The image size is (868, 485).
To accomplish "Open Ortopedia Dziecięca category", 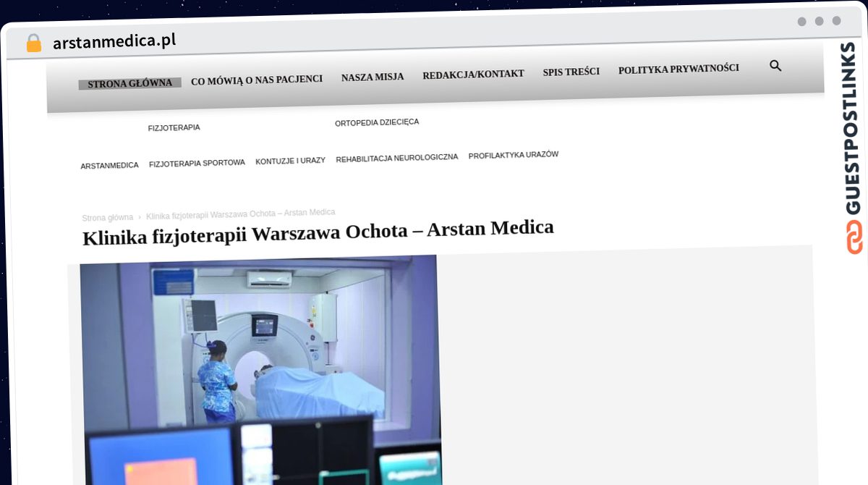I will 377,122.
